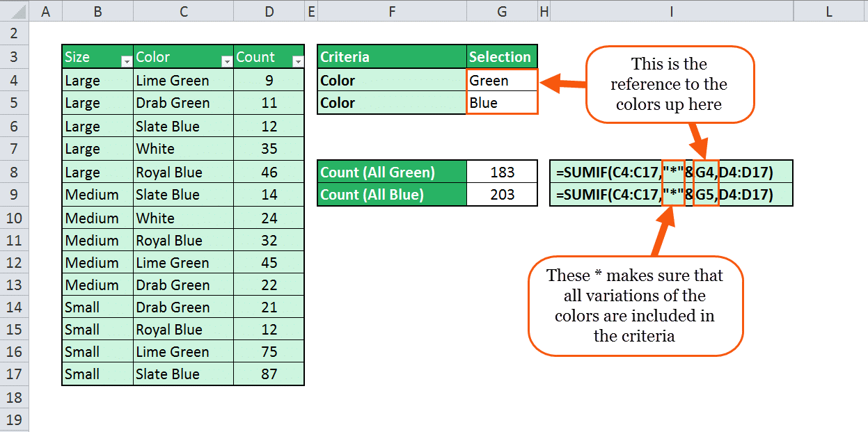The width and height of the screenshot is (868, 432).
Task: Click cell G4 containing Green
Action: [x=502, y=81]
